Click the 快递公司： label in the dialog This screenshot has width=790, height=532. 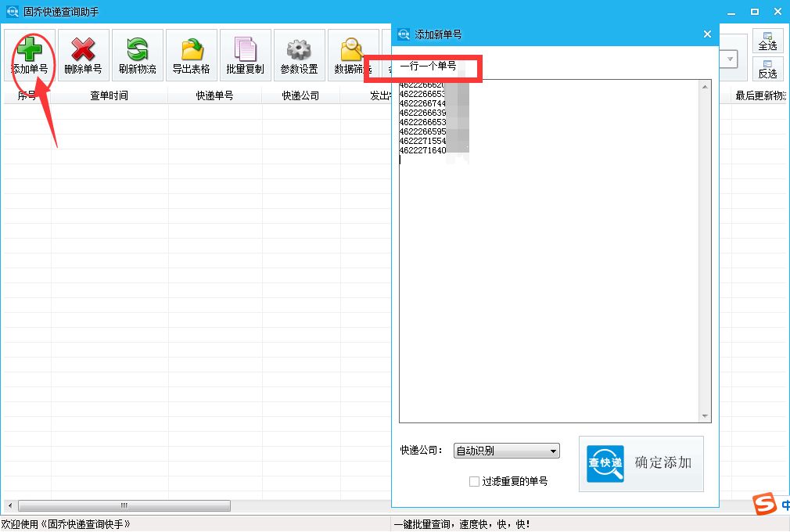click(x=421, y=451)
